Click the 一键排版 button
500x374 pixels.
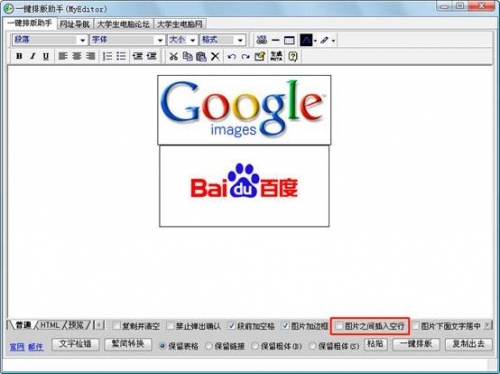point(416,344)
